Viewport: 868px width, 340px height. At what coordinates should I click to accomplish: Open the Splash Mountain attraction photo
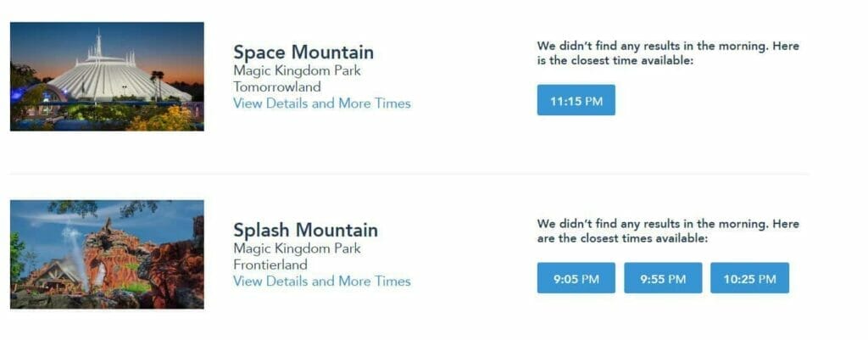point(107,254)
